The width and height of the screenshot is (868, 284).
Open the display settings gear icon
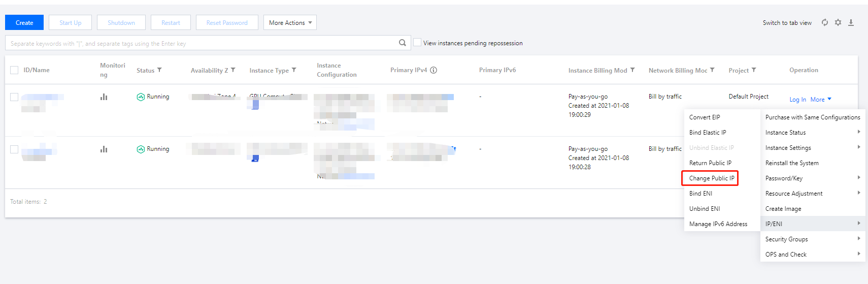click(x=838, y=22)
